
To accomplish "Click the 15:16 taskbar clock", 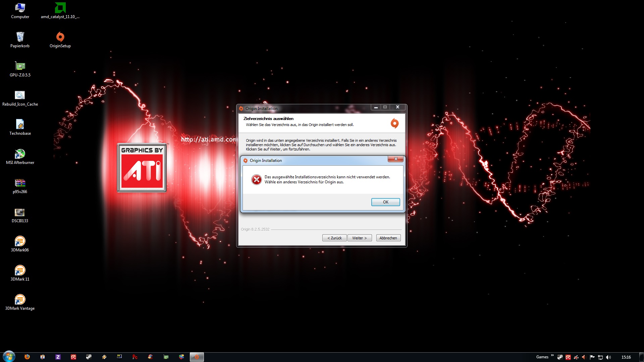I will (626, 357).
